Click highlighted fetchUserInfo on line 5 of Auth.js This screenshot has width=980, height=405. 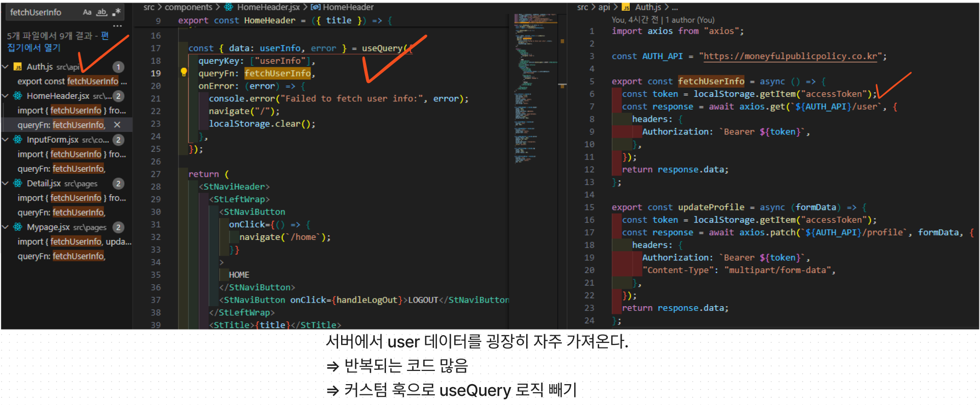click(x=711, y=81)
